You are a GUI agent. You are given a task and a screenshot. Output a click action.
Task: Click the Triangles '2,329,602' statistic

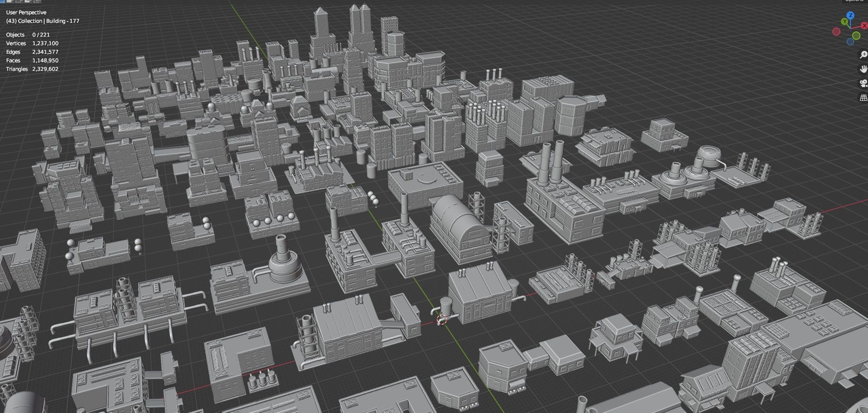click(x=45, y=69)
